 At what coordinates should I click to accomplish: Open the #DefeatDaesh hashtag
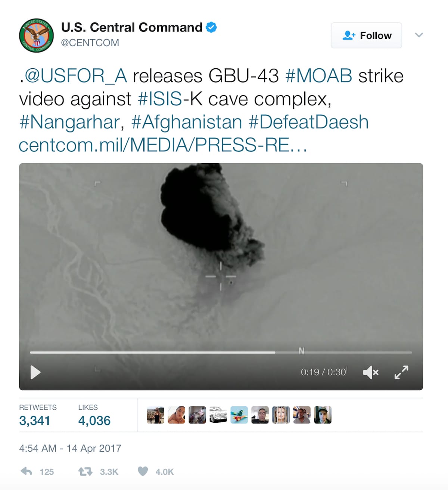click(308, 122)
